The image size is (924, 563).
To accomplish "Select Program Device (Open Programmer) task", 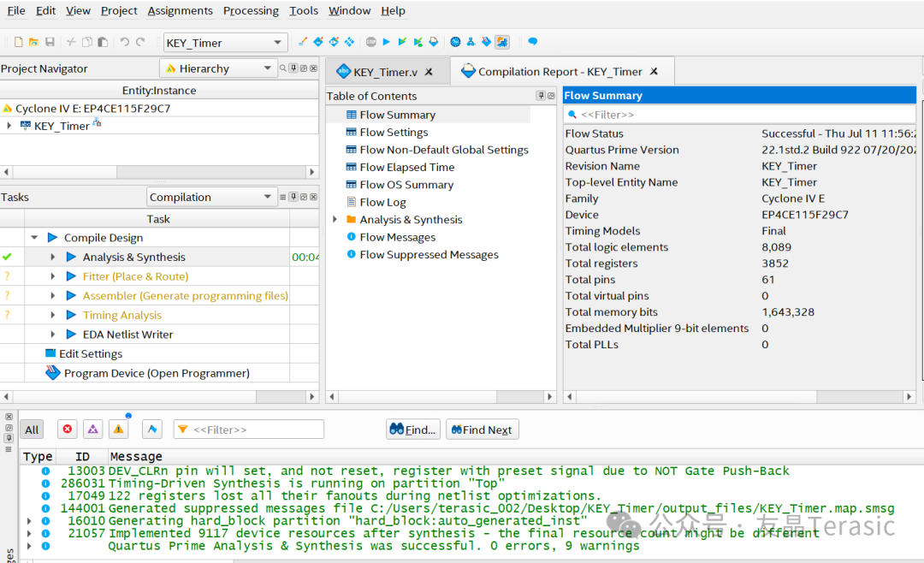I will point(157,373).
